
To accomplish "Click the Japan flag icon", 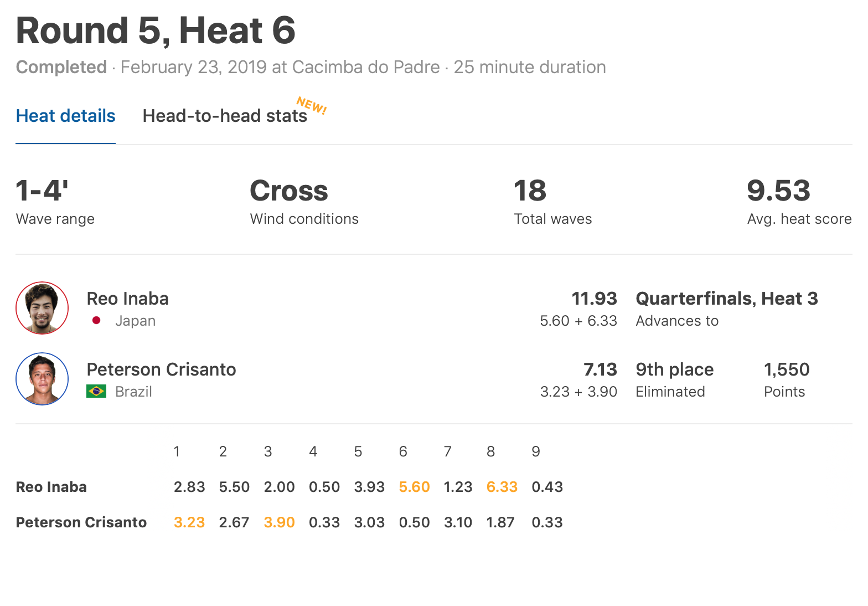I will pyautogui.click(x=96, y=320).
